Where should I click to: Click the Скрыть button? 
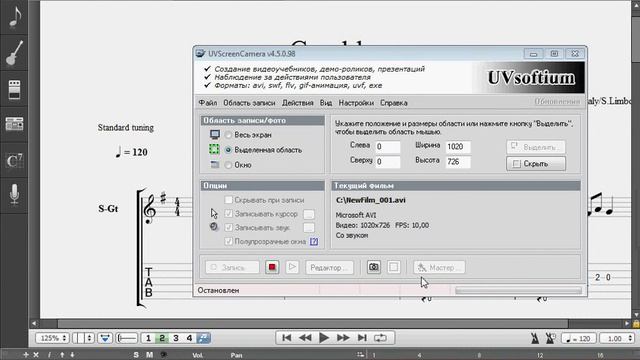click(x=536, y=164)
